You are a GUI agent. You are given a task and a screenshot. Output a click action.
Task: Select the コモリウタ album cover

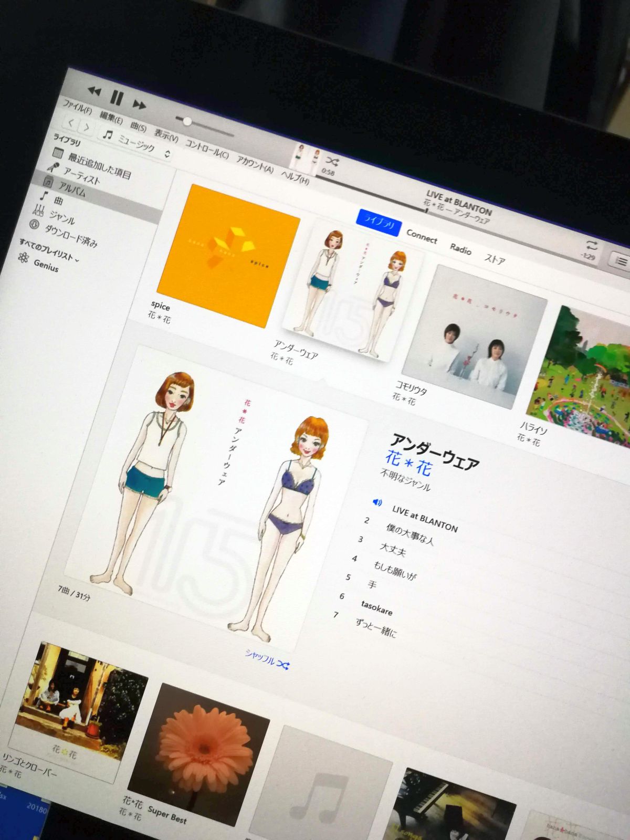(x=475, y=336)
